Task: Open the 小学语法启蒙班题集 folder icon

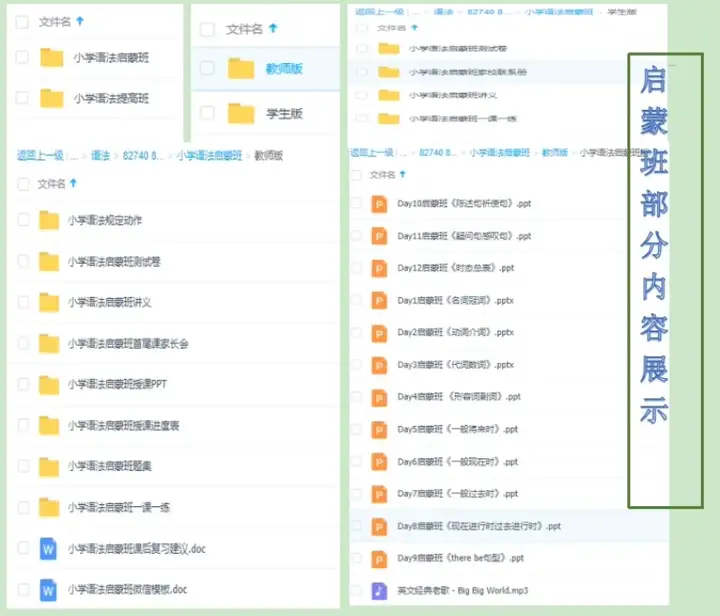Action: (x=49, y=466)
